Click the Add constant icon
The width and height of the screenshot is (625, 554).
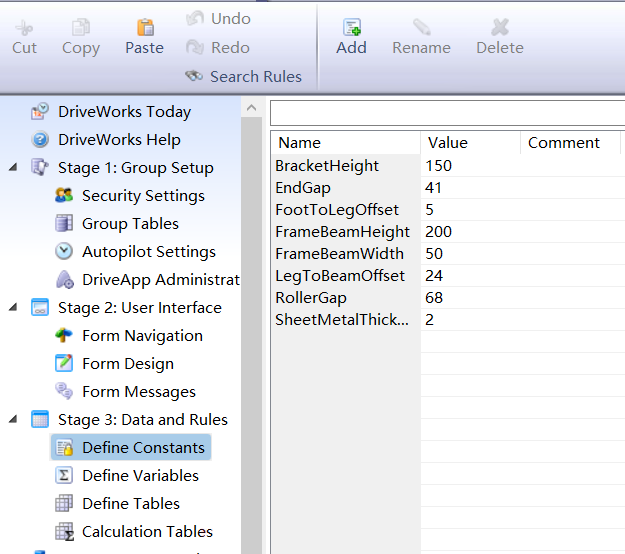(351, 28)
